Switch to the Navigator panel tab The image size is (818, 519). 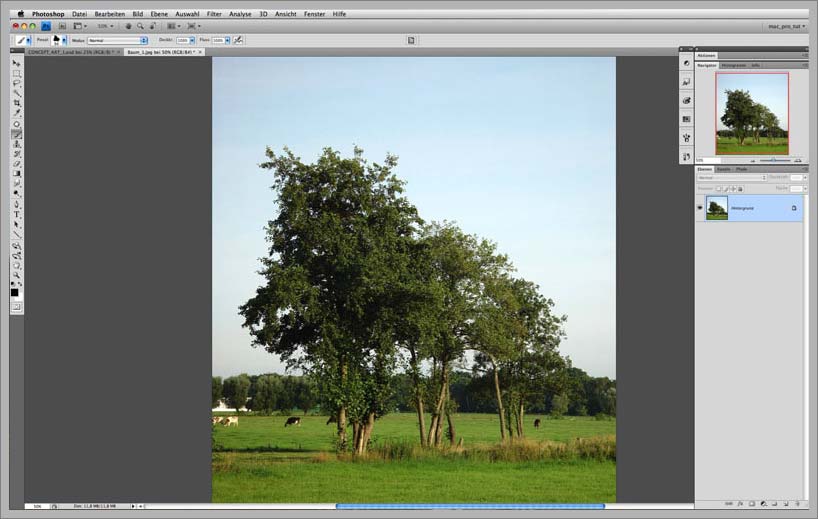coord(707,66)
